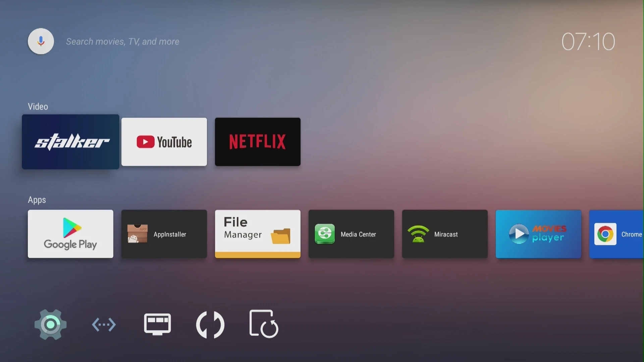The width and height of the screenshot is (644, 362).
Task: Launch YouTube app
Action: [164, 142]
